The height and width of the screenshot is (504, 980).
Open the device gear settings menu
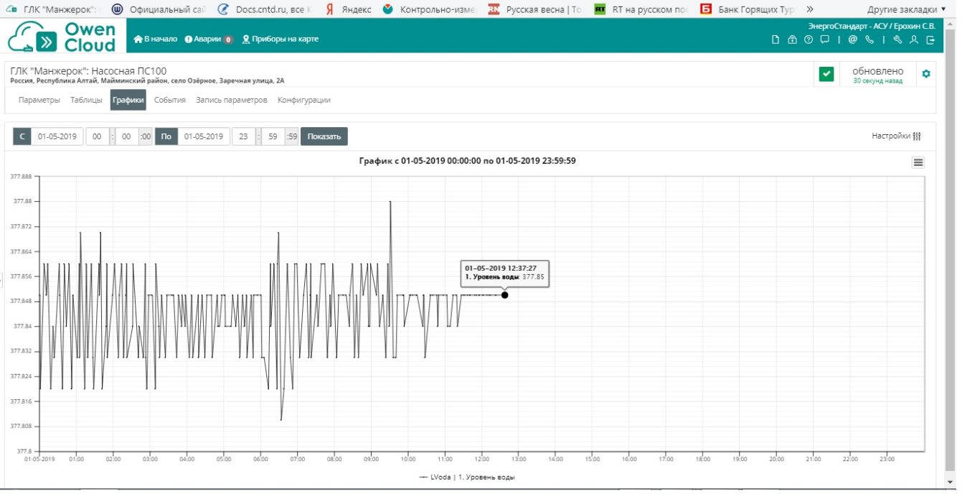(x=925, y=74)
